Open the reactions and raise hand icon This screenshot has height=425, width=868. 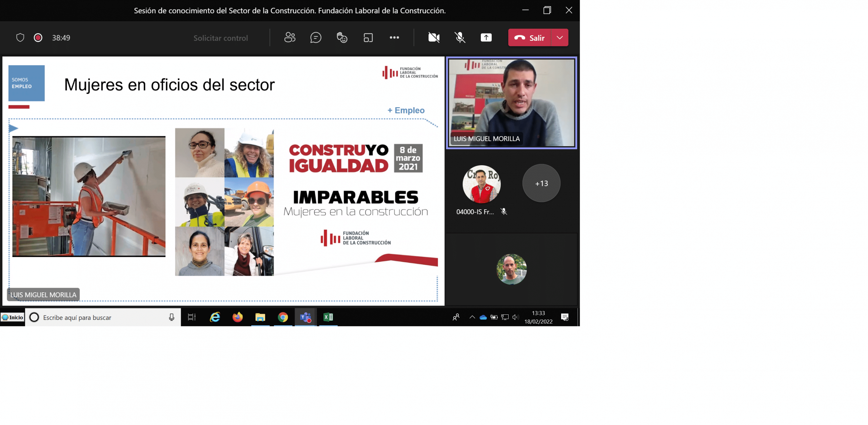click(342, 38)
